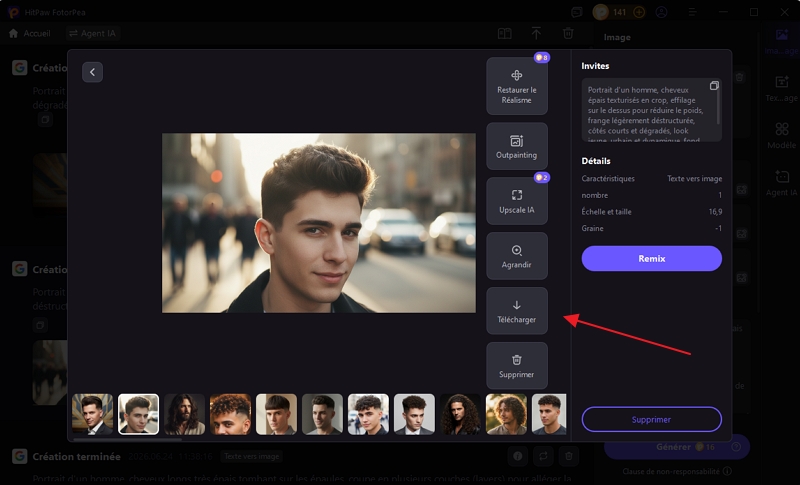Click the outlined Supprimer button at bottom right
Image resolution: width=800 pixels, height=485 pixels.
652,419
